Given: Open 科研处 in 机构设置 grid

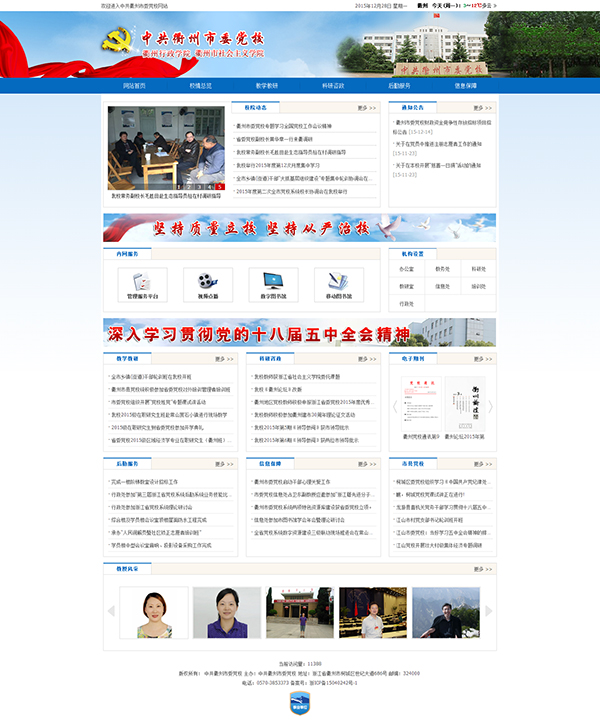Looking at the screenshot, I should pos(479,269).
